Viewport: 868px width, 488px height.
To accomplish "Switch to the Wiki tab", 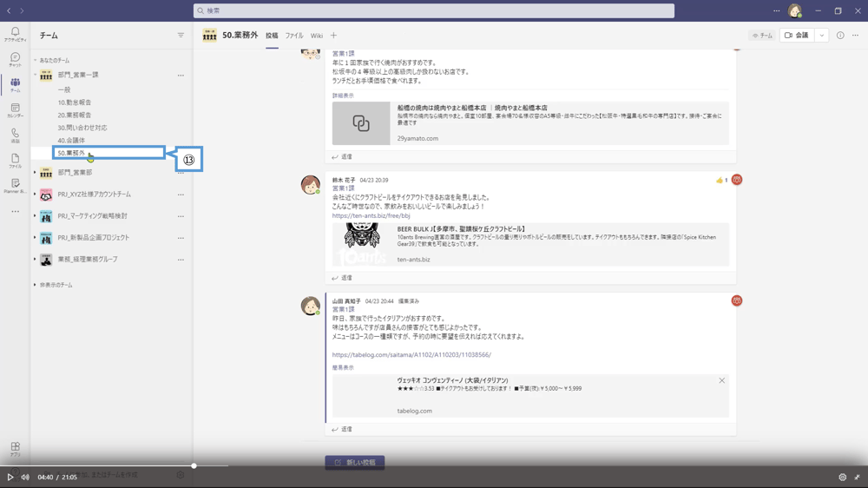I will pos(317,36).
